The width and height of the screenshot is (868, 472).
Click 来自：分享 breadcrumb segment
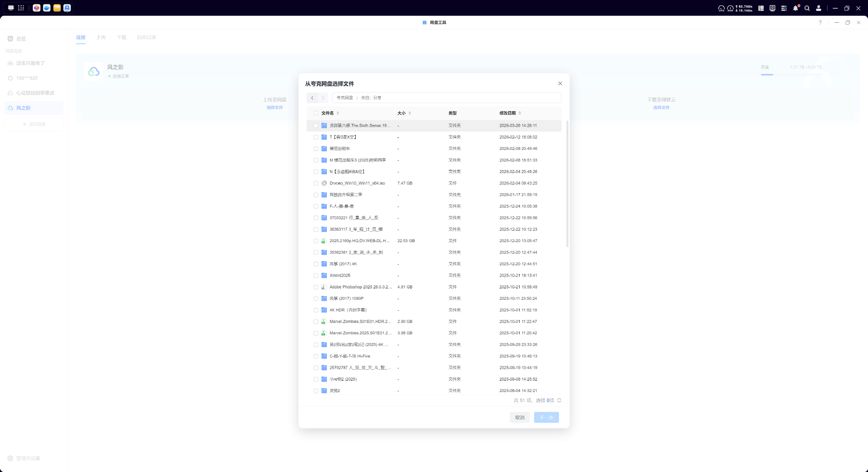pyautogui.click(x=371, y=98)
